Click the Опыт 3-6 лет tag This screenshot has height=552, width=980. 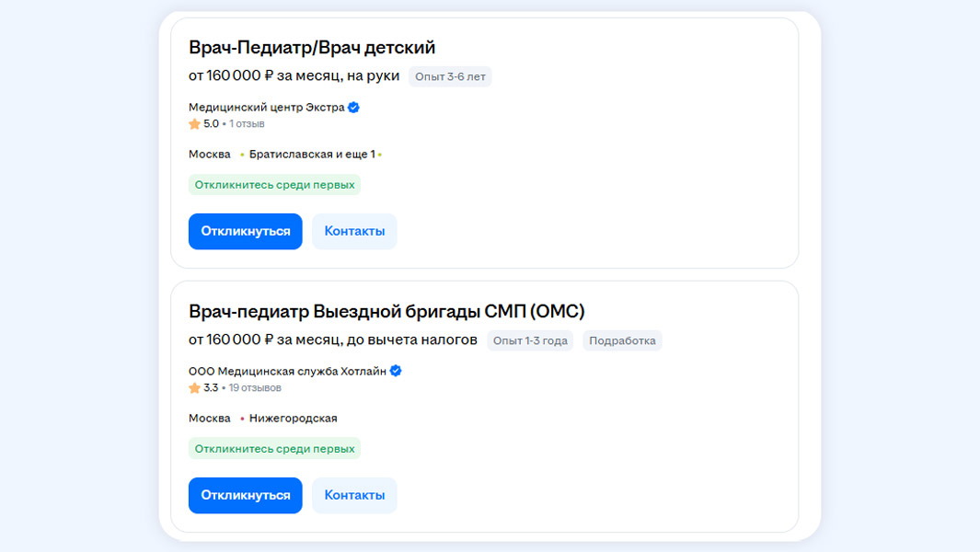tap(450, 76)
